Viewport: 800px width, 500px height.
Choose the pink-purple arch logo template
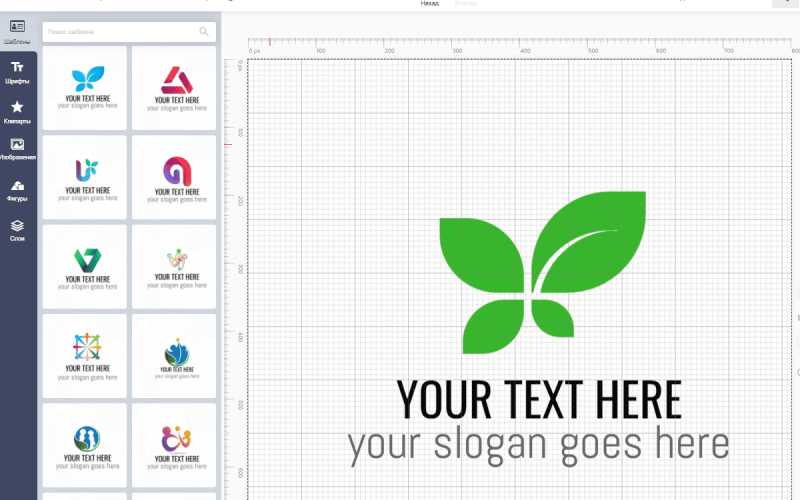coord(174,177)
